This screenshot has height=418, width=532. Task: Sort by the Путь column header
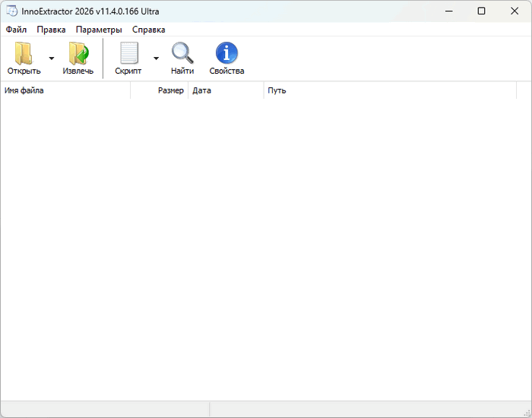click(390, 90)
